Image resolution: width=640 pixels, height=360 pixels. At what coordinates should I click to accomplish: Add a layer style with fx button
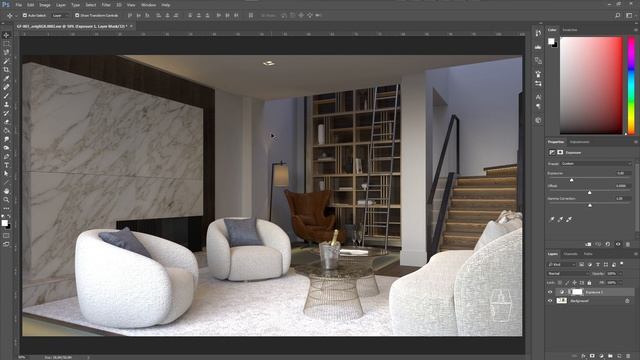583,356
